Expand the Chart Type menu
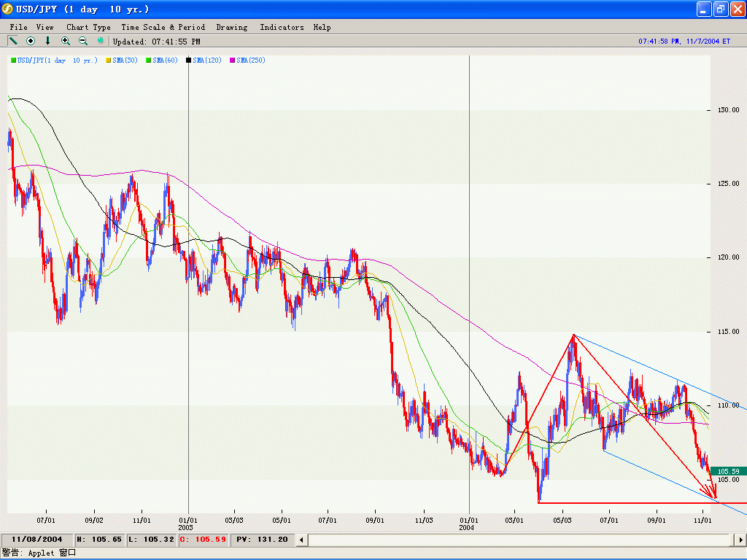The width and height of the screenshot is (747, 560). coord(88,27)
